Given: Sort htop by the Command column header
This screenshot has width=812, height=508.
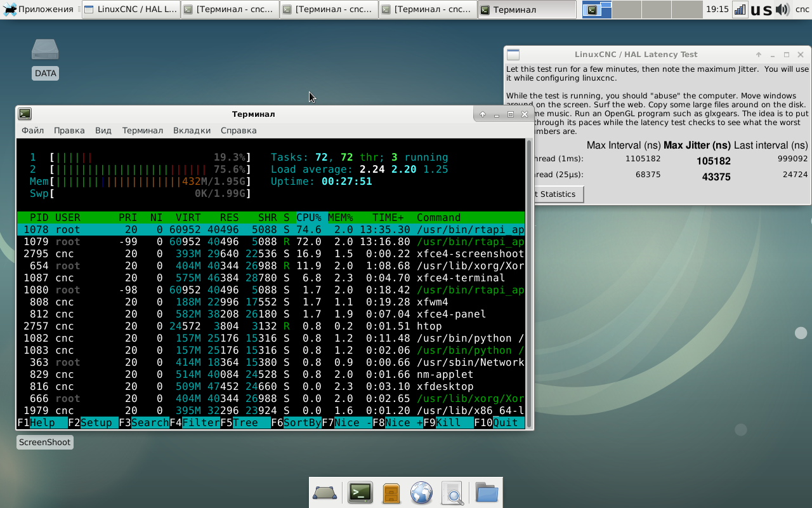Looking at the screenshot, I should (439, 217).
